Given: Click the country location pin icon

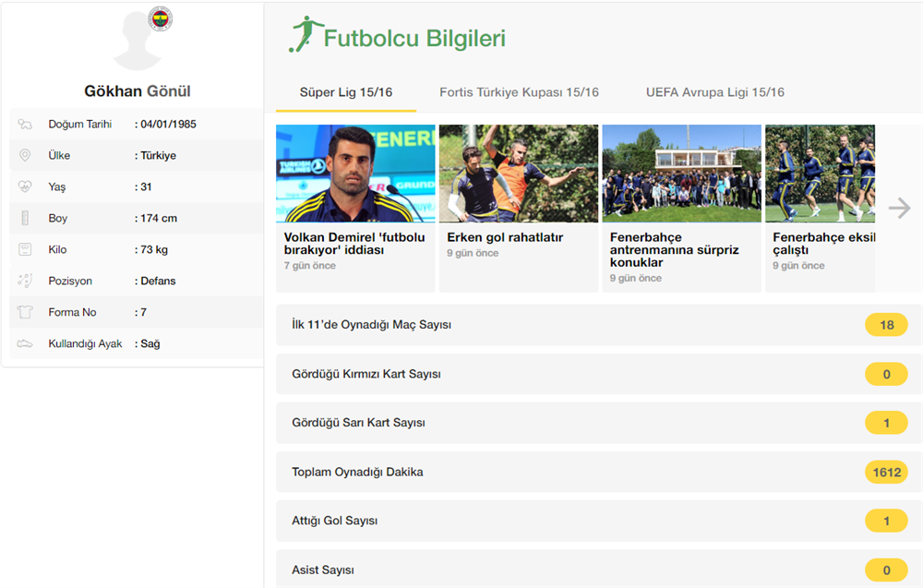Looking at the screenshot, I should pyautogui.click(x=25, y=156).
